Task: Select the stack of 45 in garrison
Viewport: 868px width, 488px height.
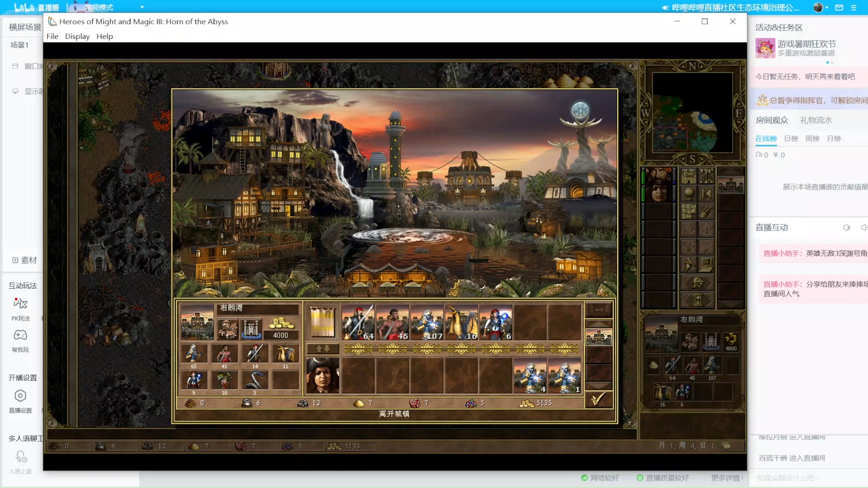Action: point(392,322)
